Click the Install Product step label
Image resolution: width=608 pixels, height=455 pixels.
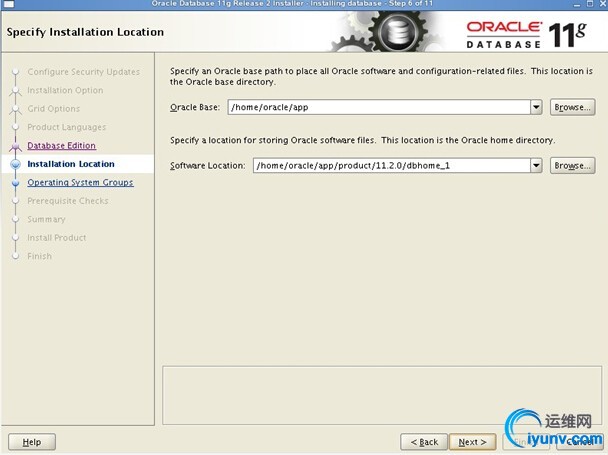(x=57, y=238)
